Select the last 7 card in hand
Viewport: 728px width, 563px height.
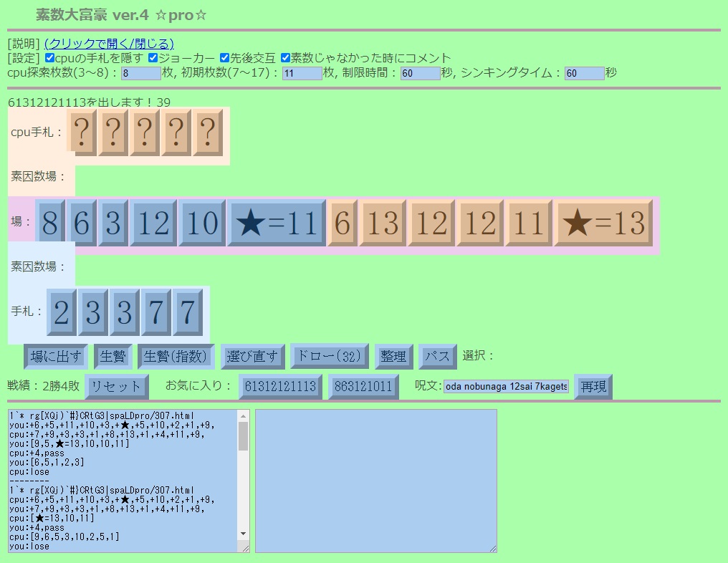(x=188, y=312)
